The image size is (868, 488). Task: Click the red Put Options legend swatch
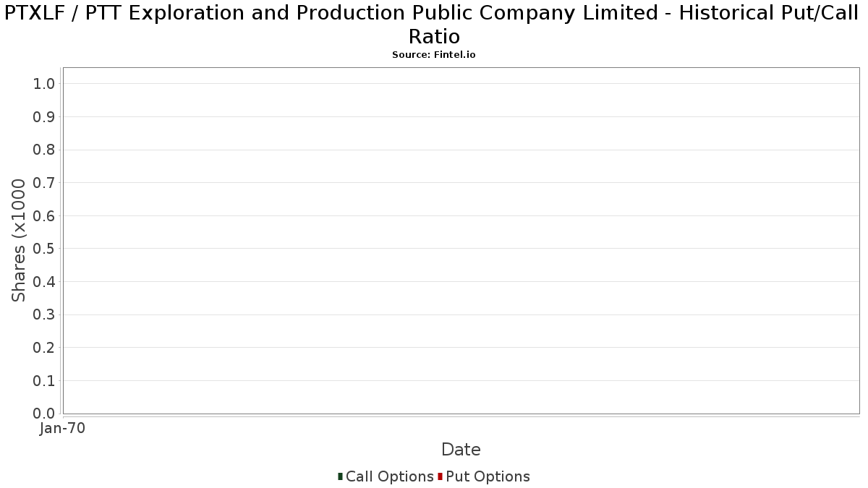click(x=440, y=476)
